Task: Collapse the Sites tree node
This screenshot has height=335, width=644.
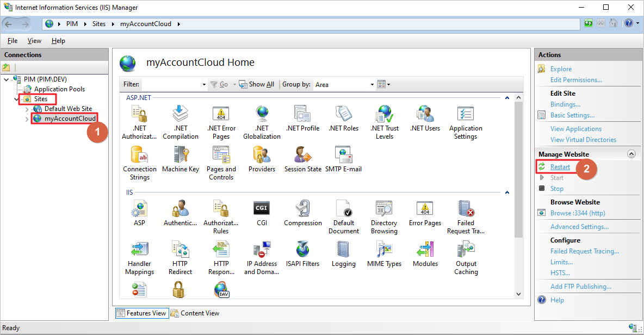Action: pyautogui.click(x=16, y=99)
